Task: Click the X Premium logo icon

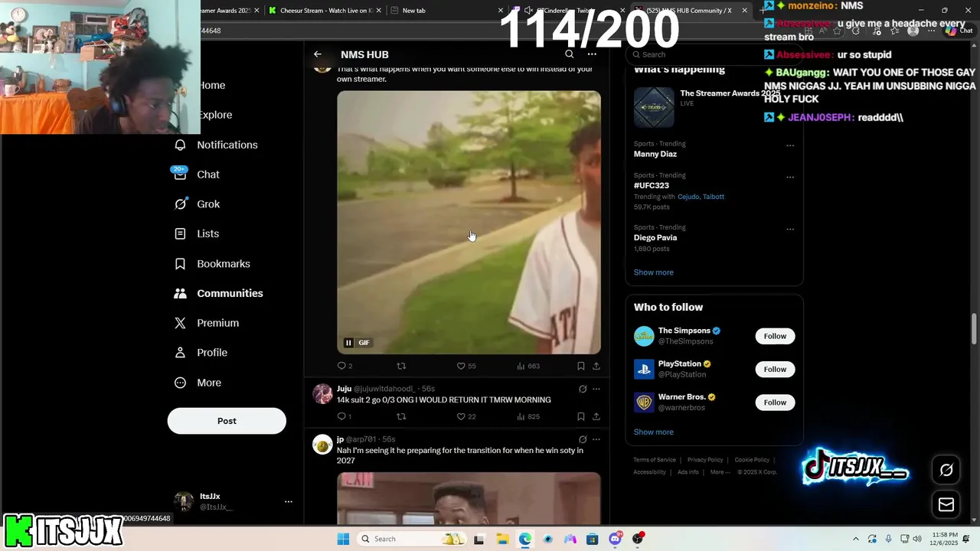Action: click(180, 323)
